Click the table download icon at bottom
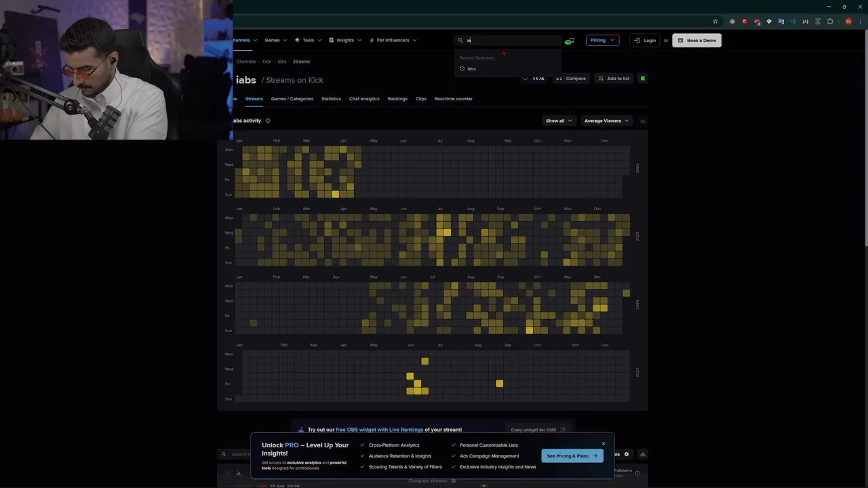 click(642, 454)
